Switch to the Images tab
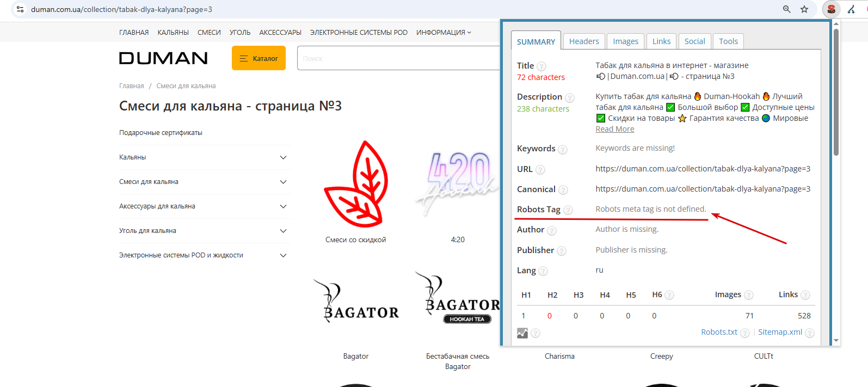This screenshot has height=387, width=868. coord(625,41)
